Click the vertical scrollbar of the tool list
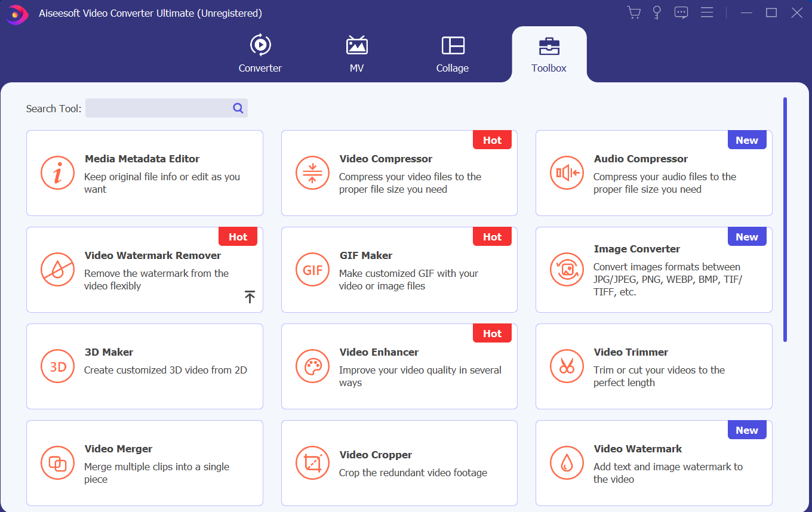Screen dimensions: 812x512 [x=785, y=220]
